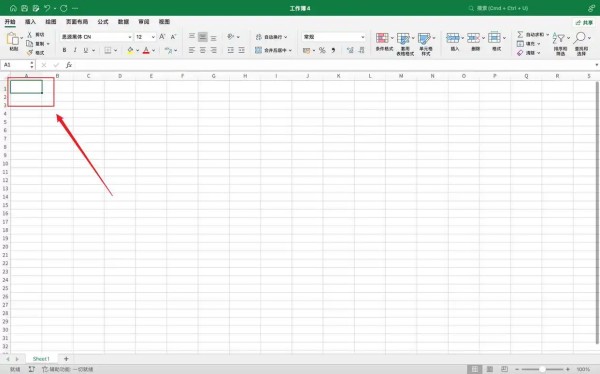Toggle italic formatting
The image size is (600, 374).
click(75, 50)
